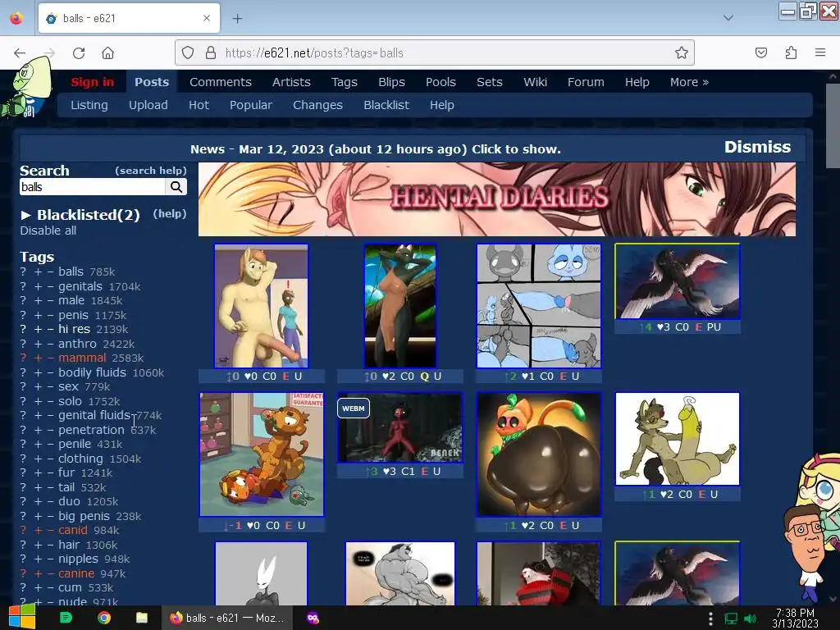Click the tag search input field
Screen dimensions: 840x630
93,187
